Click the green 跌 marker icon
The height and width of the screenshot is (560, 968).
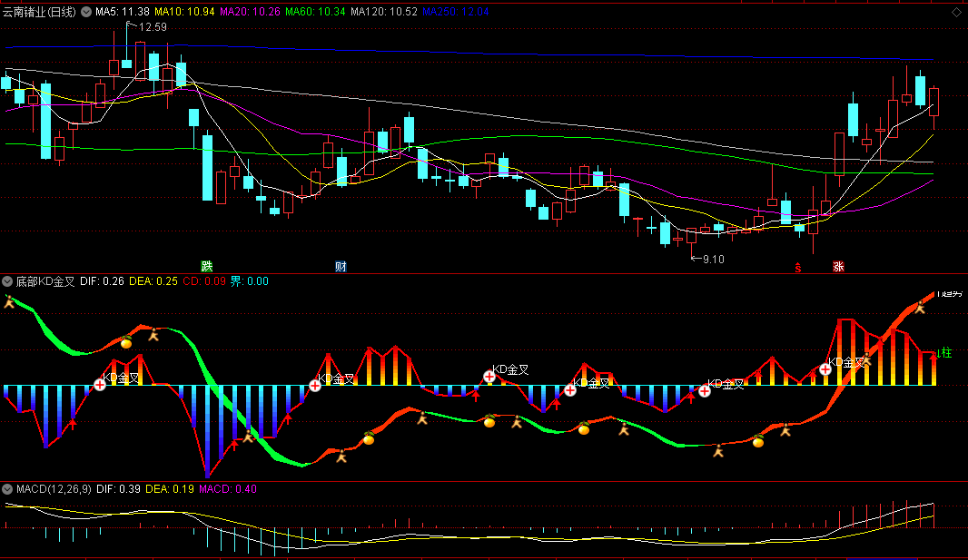point(207,267)
